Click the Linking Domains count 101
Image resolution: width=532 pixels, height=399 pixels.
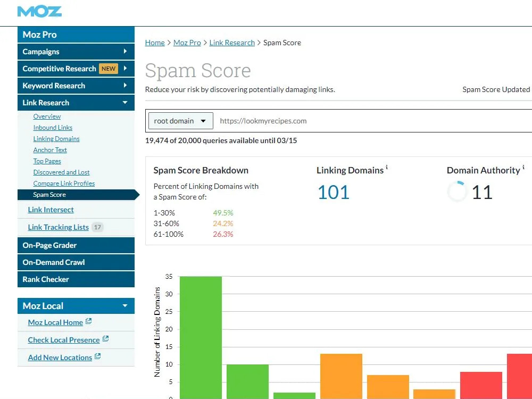pyautogui.click(x=333, y=193)
